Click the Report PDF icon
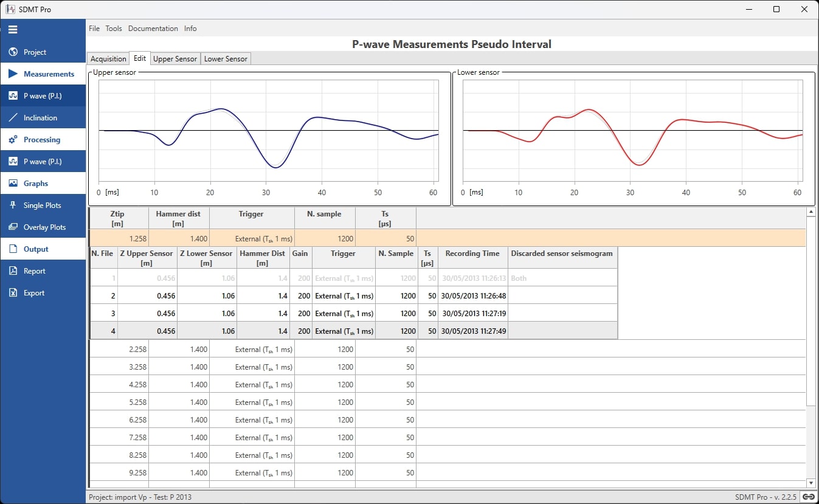 [x=13, y=271]
